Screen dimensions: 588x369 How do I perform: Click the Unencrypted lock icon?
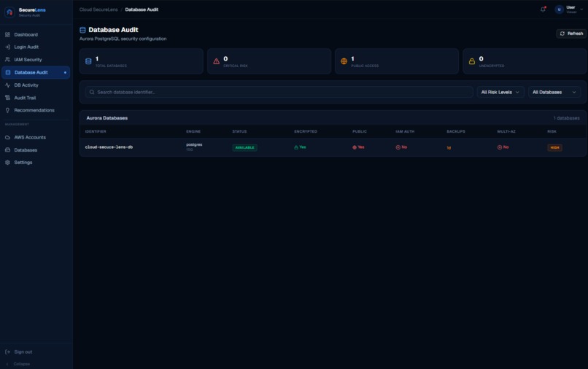click(472, 61)
